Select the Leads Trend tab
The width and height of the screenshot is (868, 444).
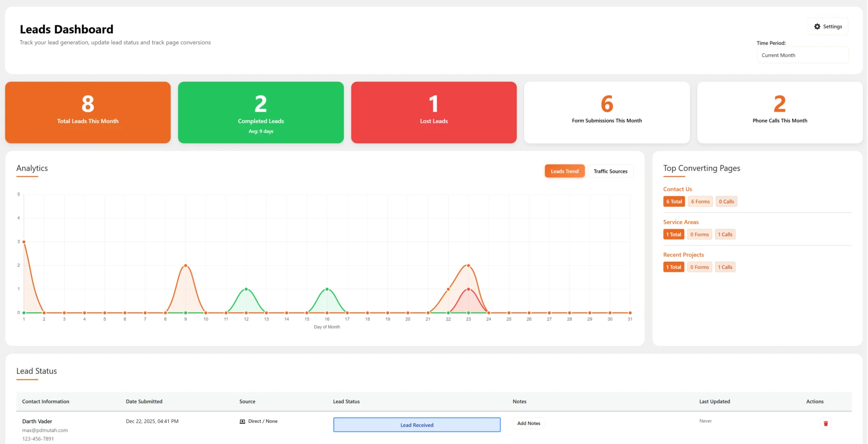[x=564, y=171]
